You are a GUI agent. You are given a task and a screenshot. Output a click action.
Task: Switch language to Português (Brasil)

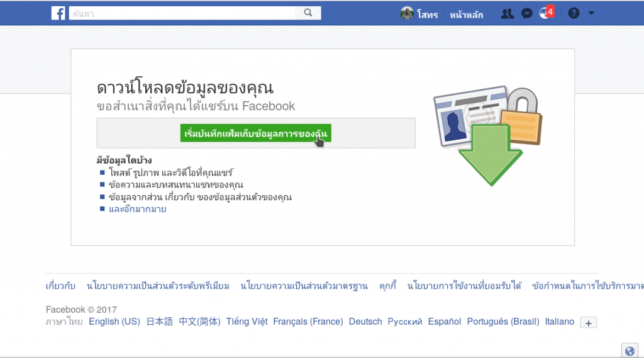pos(503,322)
